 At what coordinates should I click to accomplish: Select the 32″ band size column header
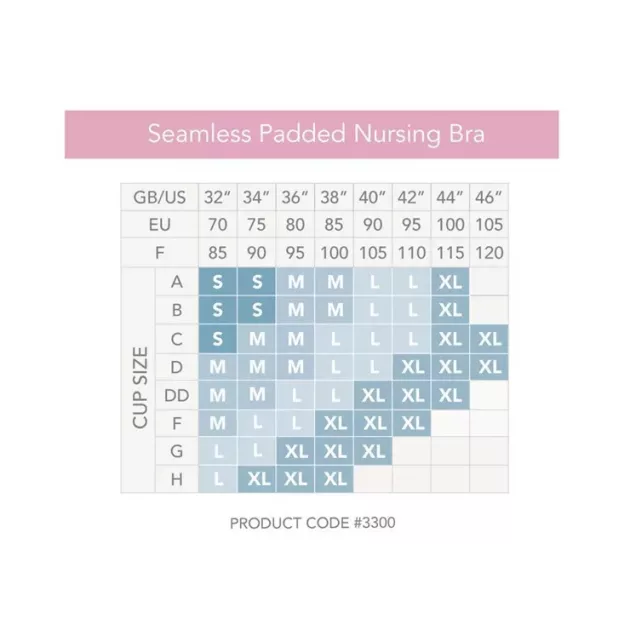click(x=218, y=197)
